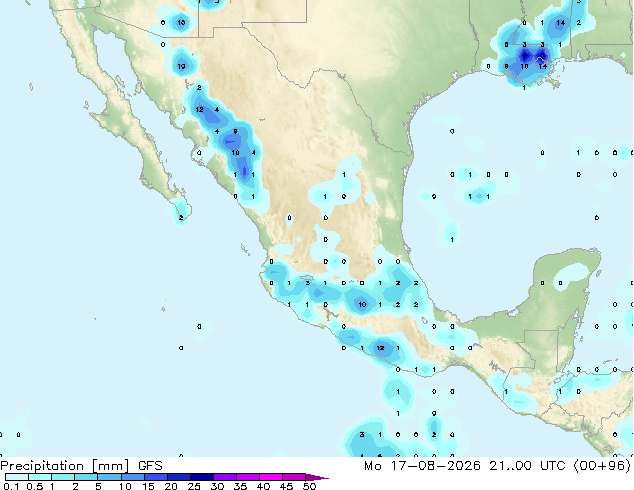The width and height of the screenshot is (634, 490).
Task: Click the "45" legend scale label
Action: (x=286, y=486)
